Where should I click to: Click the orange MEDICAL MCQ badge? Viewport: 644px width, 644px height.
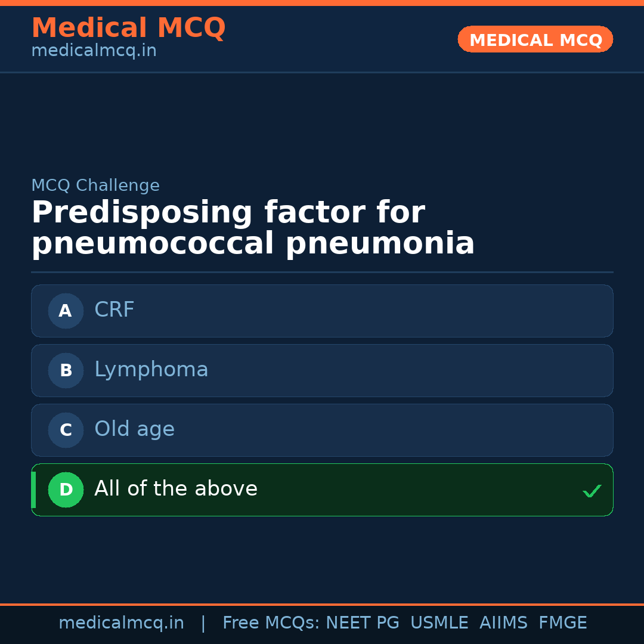point(535,39)
